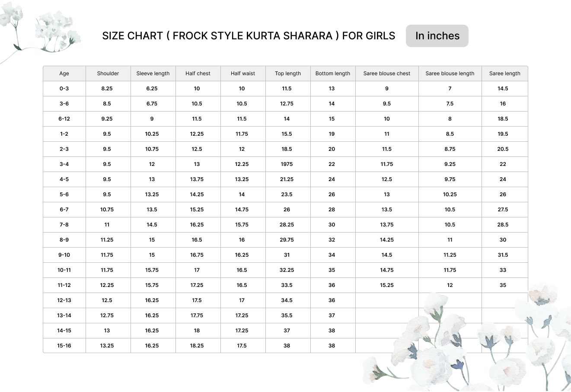Image resolution: width=571 pixels, height=392 pixels.
Task: Click the Saree blouse length header
Action: (450, 73)
